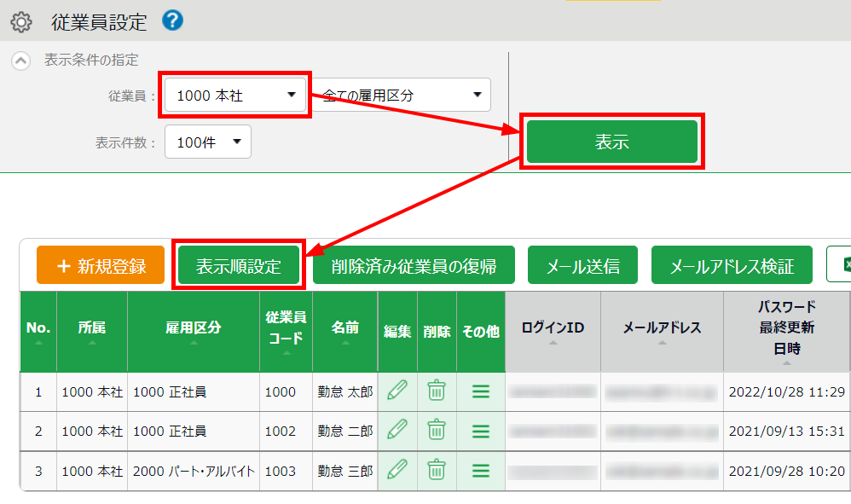Sort by the ログインID column header

point(553,328)
